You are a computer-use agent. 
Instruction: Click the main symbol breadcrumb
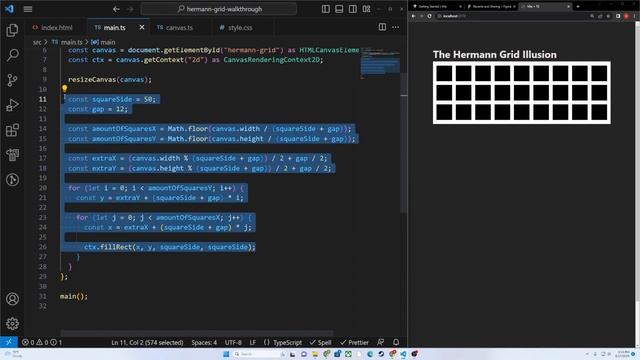coord(103,42)
